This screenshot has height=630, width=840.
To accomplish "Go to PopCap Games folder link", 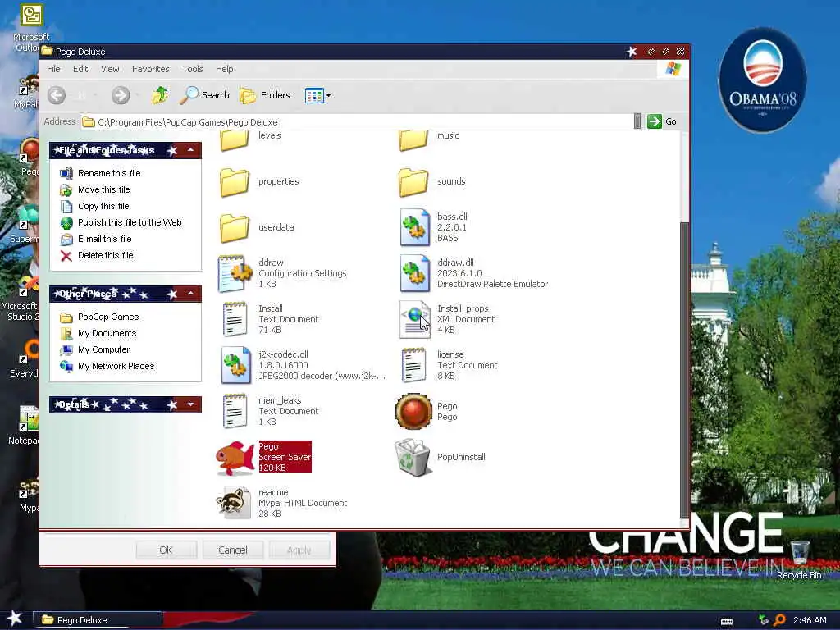I will coord(108,317).
